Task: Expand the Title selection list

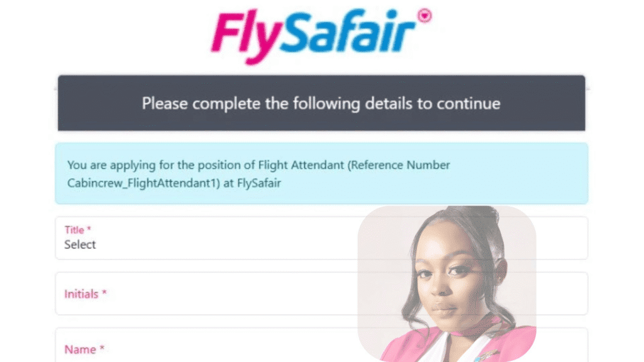Action: coord(189,245)
